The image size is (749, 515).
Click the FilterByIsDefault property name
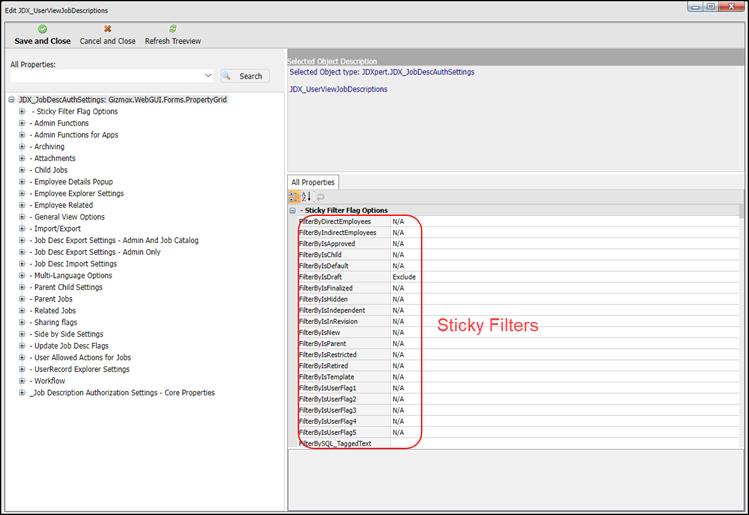pyautogui.click(x=323, y=266)
